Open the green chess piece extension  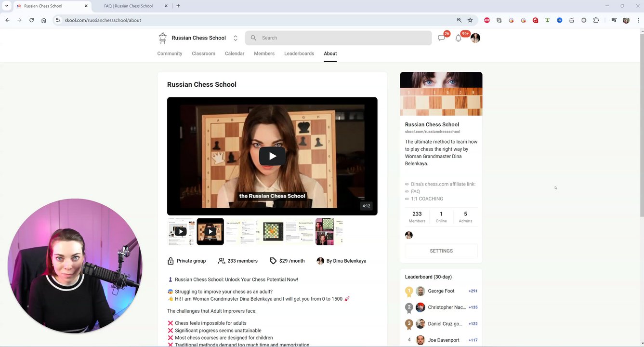coord(547,20)
